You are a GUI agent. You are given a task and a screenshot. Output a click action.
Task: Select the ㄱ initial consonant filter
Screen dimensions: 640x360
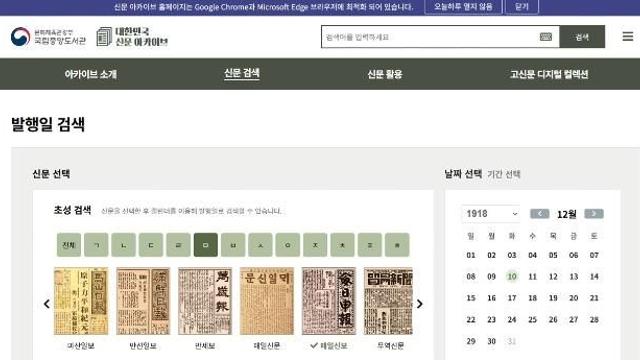click(96, 245)
